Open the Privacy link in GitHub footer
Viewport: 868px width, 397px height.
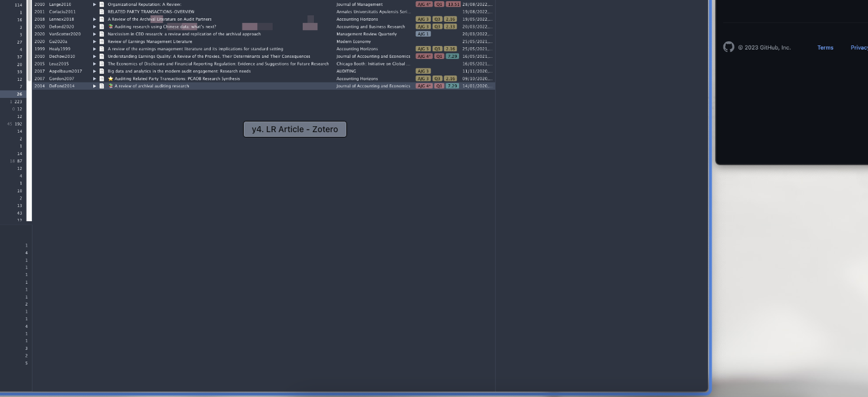(x=859, y=48)
